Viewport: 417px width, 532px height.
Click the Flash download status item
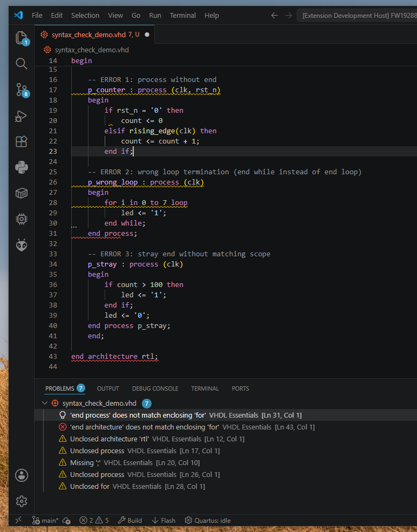(x=163, y=520)
